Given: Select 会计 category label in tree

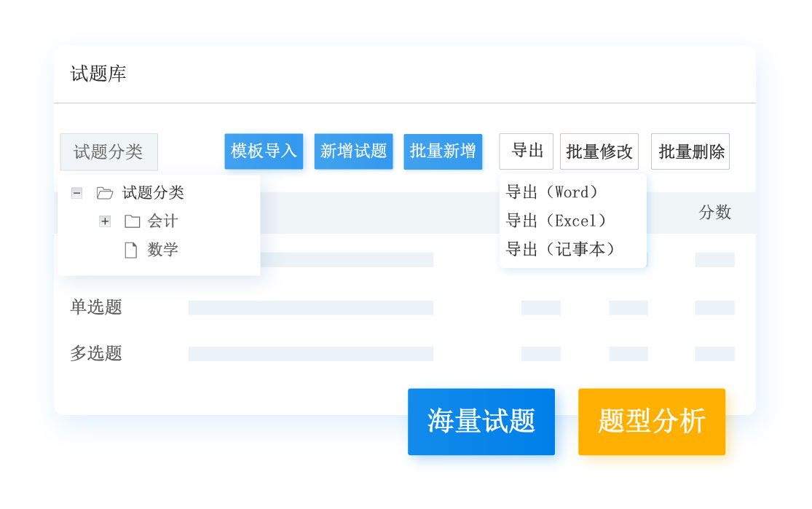Looking at the screenshot, I should coord(162,221).
